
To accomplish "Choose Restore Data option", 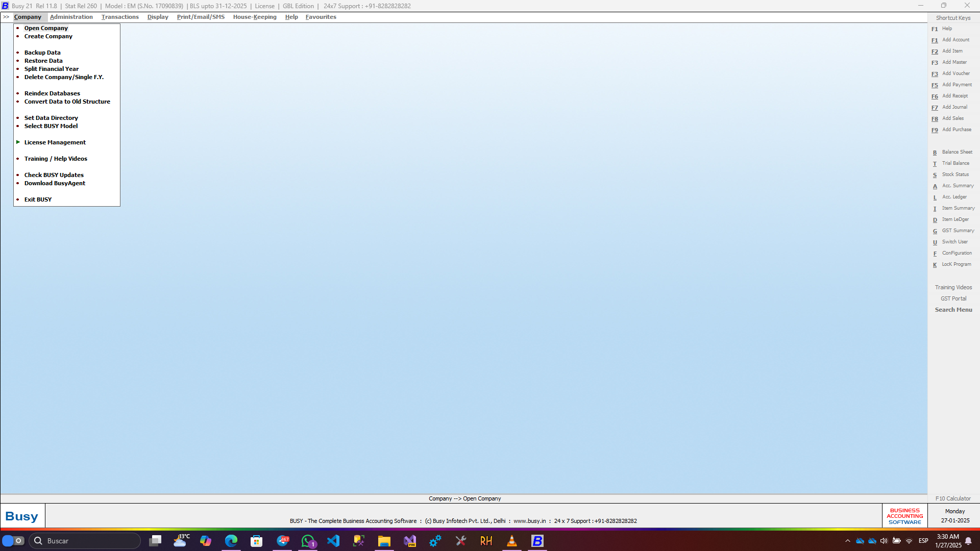I will pos(43,61).
